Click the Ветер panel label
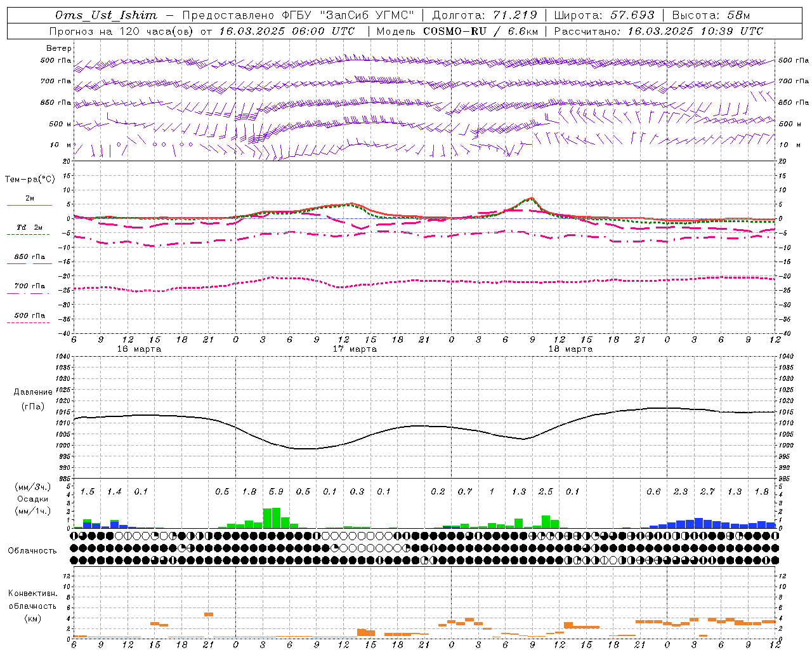The height and width of the screenshot is (650, 812). tap(59, 48)
